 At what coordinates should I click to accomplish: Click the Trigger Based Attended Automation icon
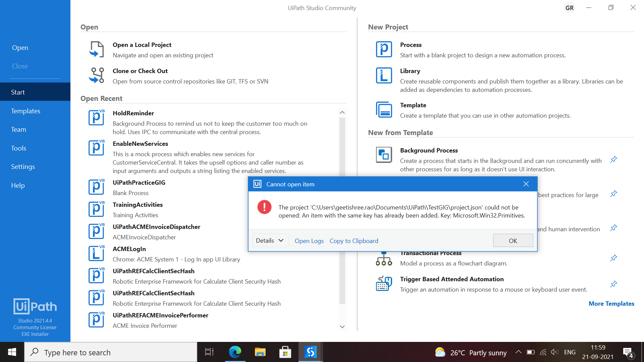coord(384,284)
